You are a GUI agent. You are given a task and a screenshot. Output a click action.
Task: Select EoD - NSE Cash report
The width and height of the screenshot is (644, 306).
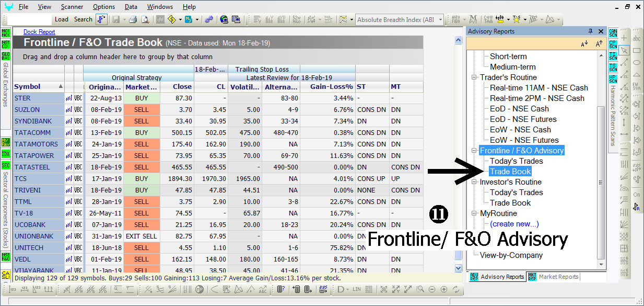[x=519, y=109]
